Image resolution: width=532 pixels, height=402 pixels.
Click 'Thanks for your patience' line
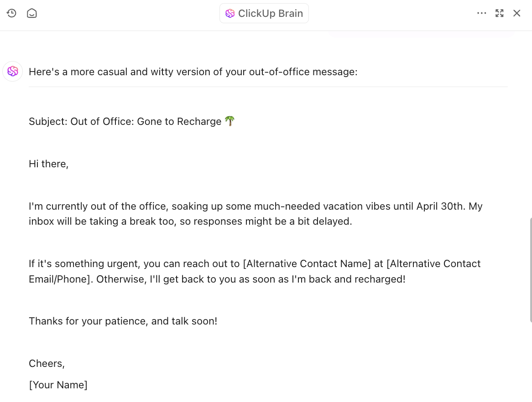point(123,321)
